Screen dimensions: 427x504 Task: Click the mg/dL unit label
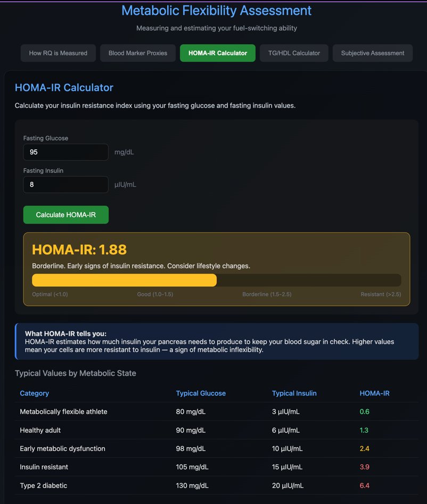124,152
